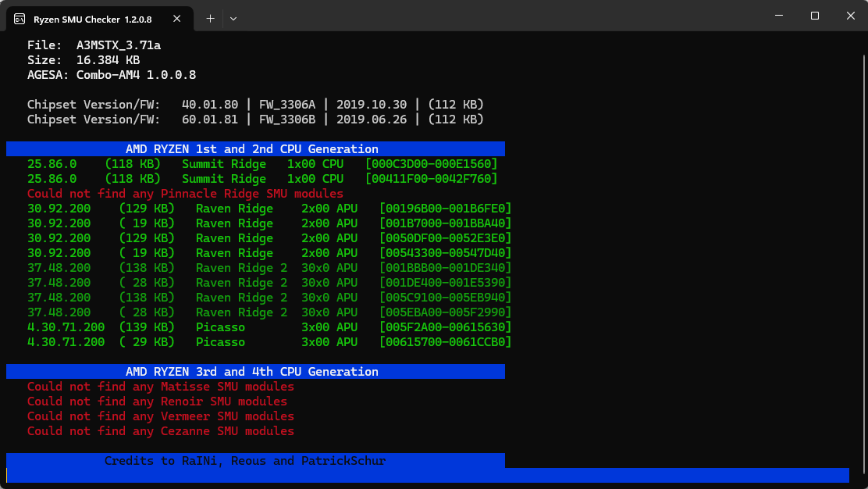Click the Credits to RaINi, Reous line
868x489 pixels.
coord(244,460)
